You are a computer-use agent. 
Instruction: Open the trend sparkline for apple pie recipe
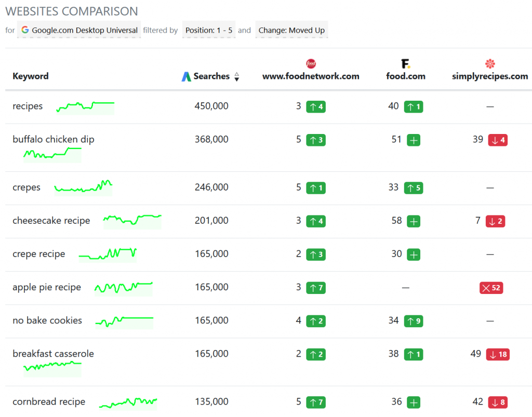124,288
